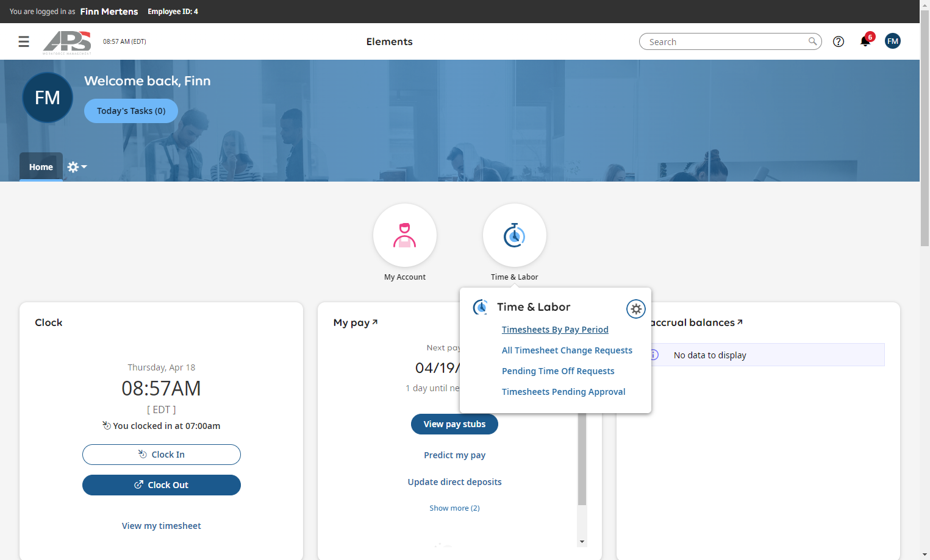Screen dimensions: 930x560
Task: Click the APS logo
Action: 67,42
